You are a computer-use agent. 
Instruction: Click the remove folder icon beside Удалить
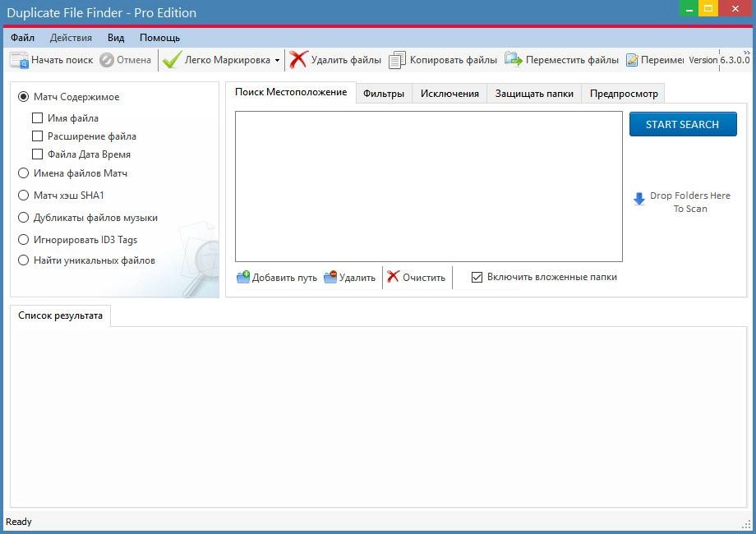(x=330, y=277)
